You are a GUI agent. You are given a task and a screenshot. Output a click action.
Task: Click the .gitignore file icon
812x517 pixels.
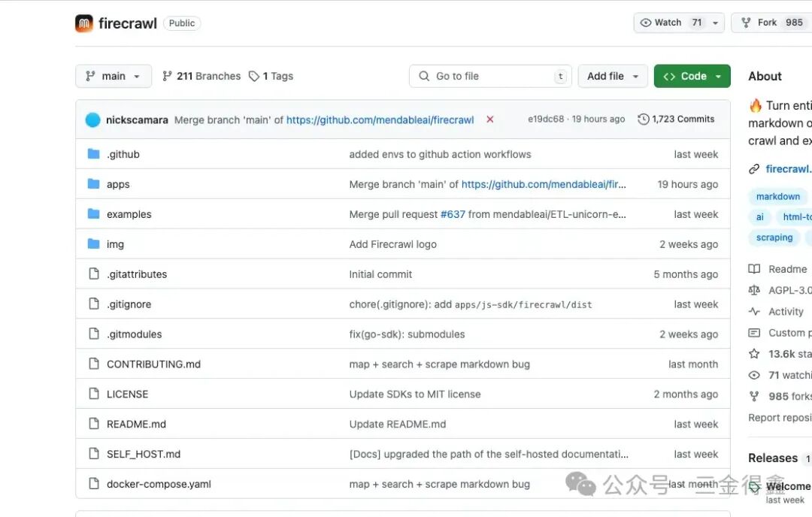pyautogui.click(x=94, y=304)
